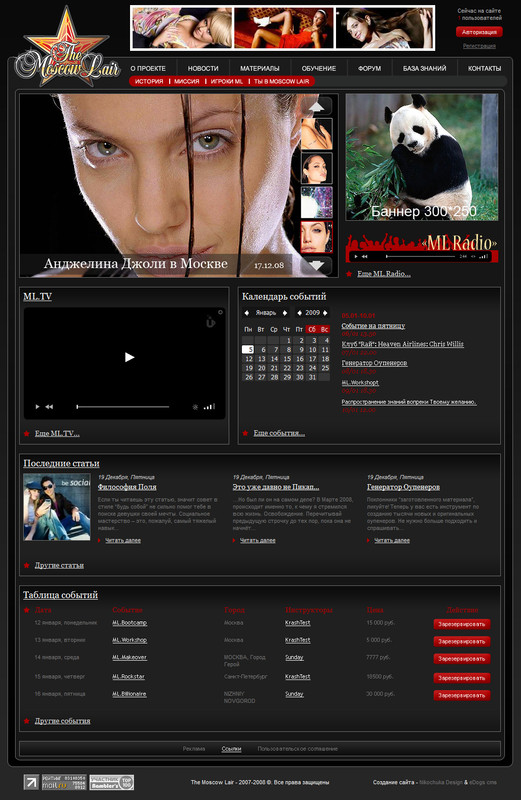Click the Rambler Top100 counter badge
Viewport: 521px width, 800px height.
[x=112, y=782]
